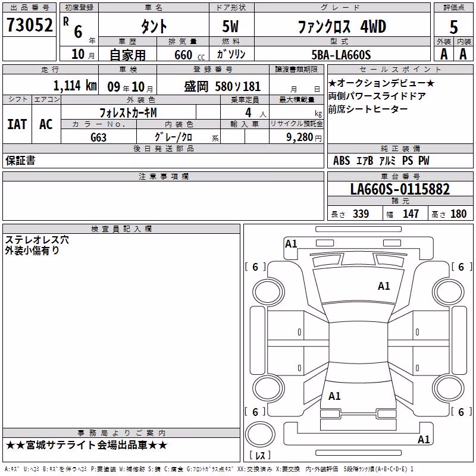The width and height of the screenshot is (476, 476).
Task: Select the inspector note 外装小傷有り
Action: pos(32,250)
